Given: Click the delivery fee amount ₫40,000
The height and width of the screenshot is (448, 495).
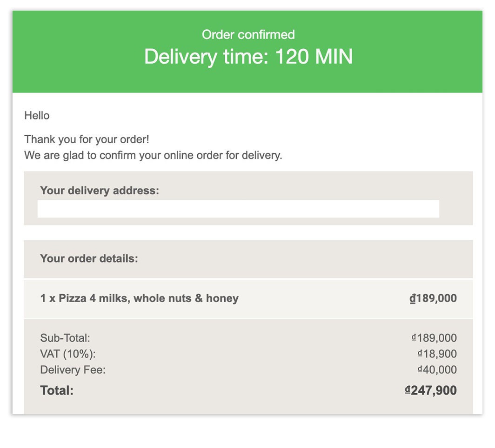Looking at the screenshot, I should pos(437,370).
